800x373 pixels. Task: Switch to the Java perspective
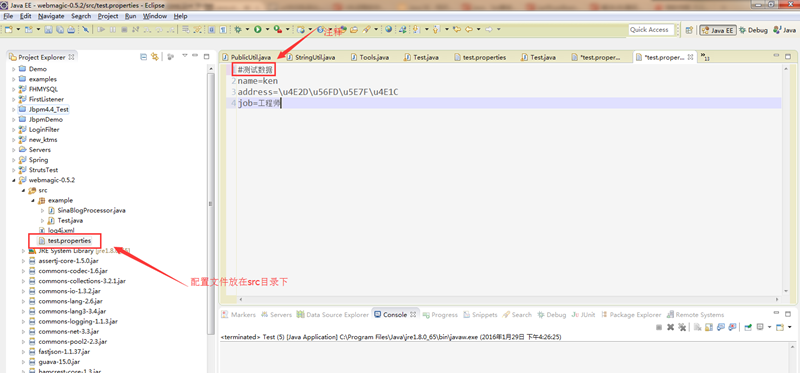[x=786, y=30]
